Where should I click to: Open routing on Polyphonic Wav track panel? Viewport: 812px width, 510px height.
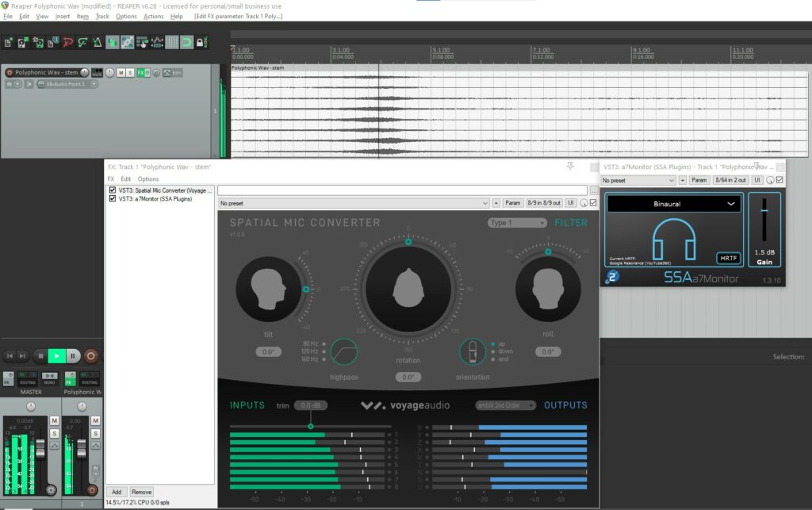pos(97,72)
